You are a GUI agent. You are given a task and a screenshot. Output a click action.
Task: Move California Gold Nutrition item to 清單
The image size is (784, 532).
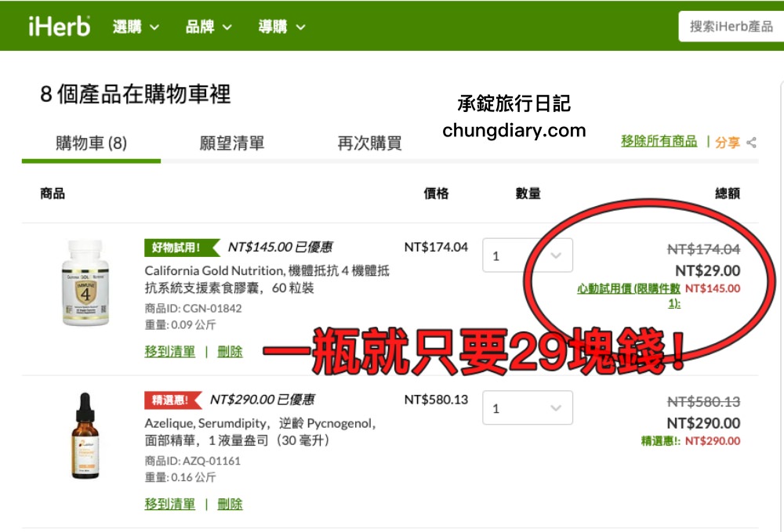pos(170,352)
